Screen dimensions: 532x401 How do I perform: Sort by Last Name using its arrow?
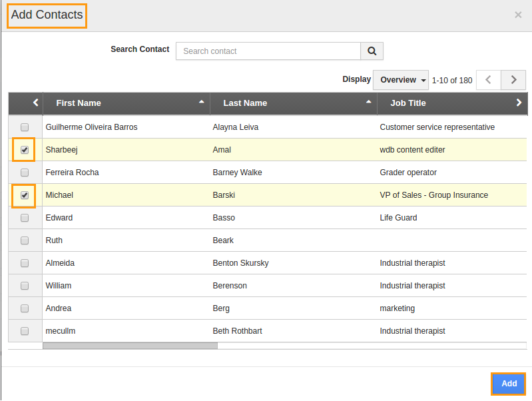pos(369,102)
